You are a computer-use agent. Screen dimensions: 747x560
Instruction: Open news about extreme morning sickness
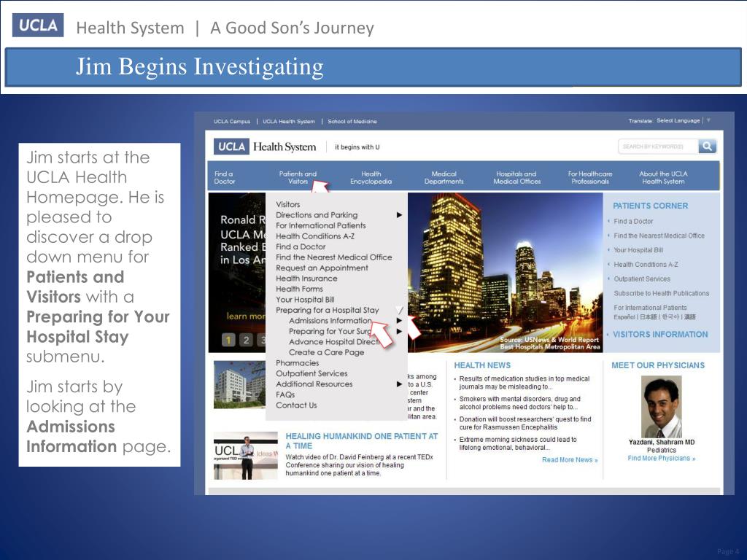point(518,443)
